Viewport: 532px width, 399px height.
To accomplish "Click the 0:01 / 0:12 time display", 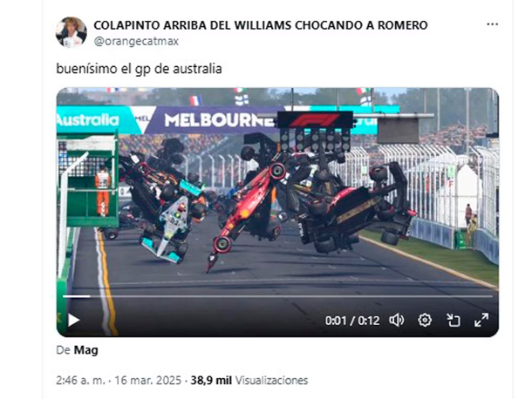I will pos(352,321).
